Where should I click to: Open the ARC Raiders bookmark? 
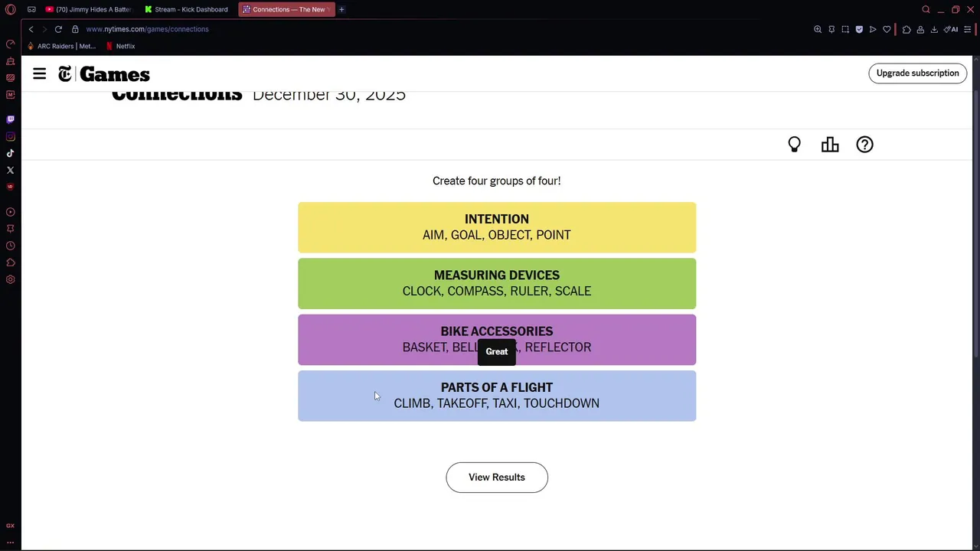[x=61, y=46]
